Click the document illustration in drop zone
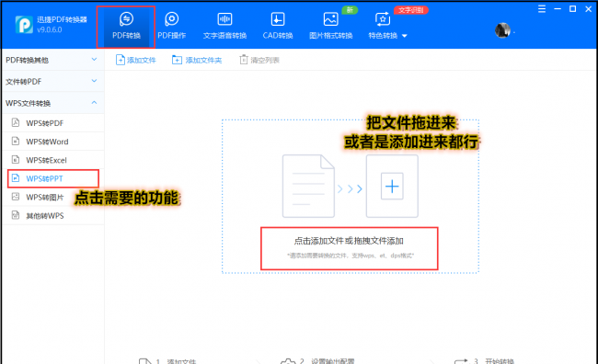The width and height of the screenshot is (598, 364). pos(308,186)
